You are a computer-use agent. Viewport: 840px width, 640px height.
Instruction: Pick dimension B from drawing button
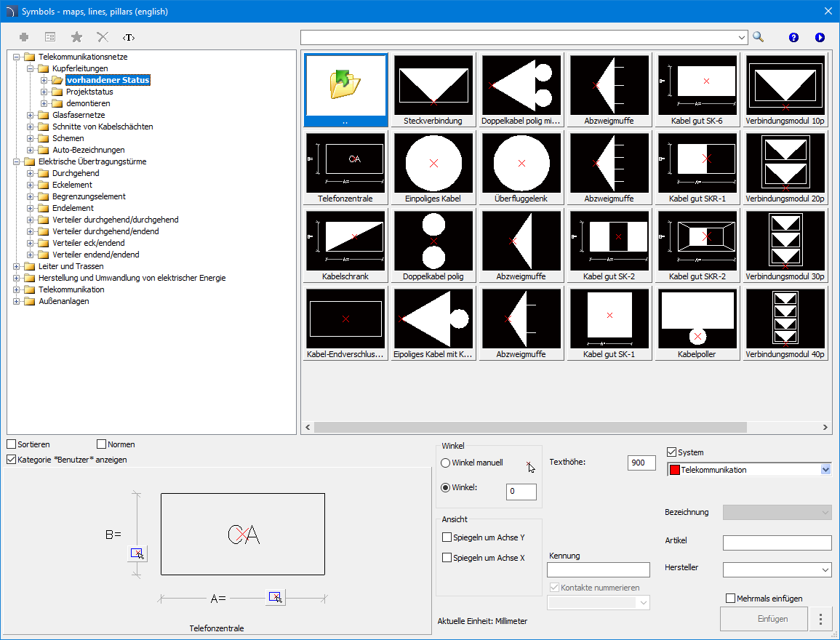[136, 553]
